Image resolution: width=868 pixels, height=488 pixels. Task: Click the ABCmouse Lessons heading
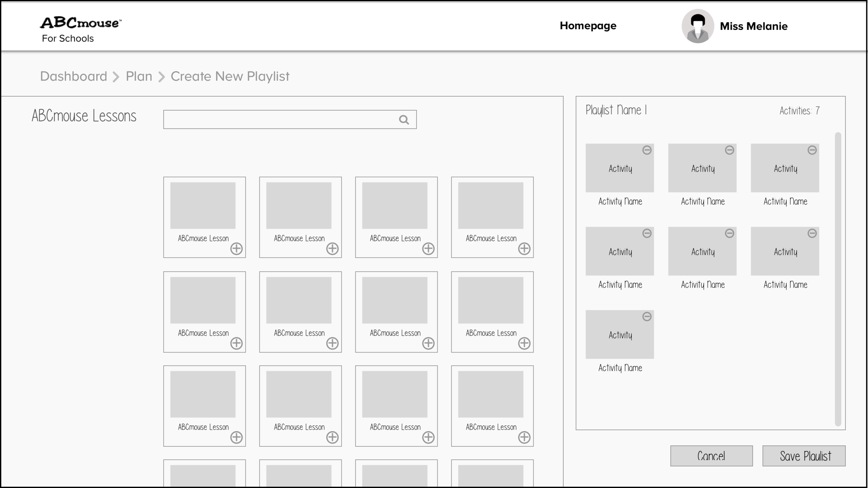tap(84, 116)
